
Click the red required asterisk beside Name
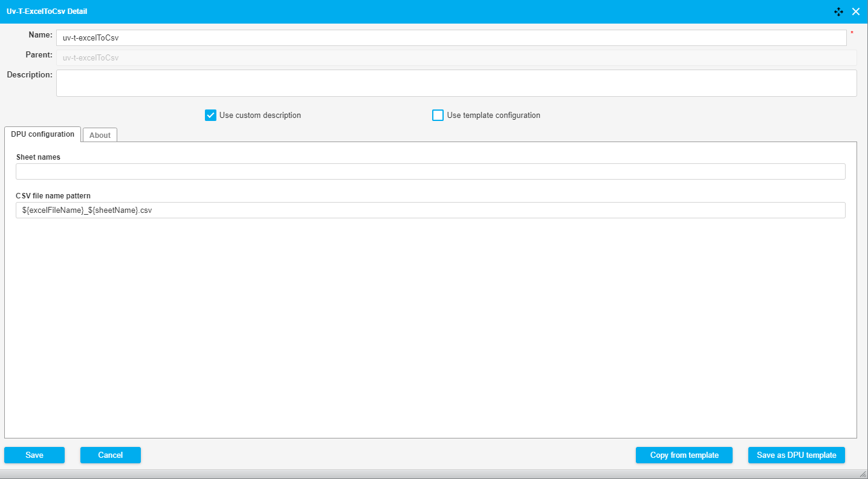coord(852,33)
